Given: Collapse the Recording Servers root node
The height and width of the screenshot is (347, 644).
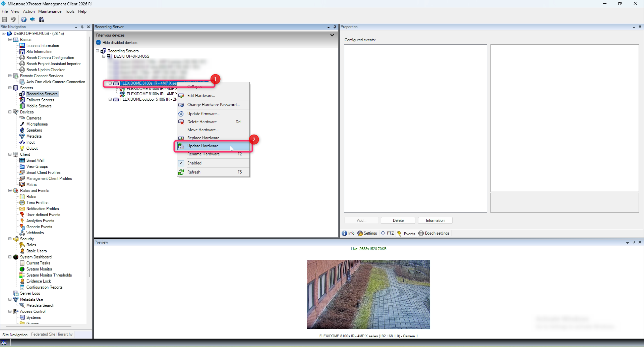Looking at the screenshot, I should tap(98, 51).
